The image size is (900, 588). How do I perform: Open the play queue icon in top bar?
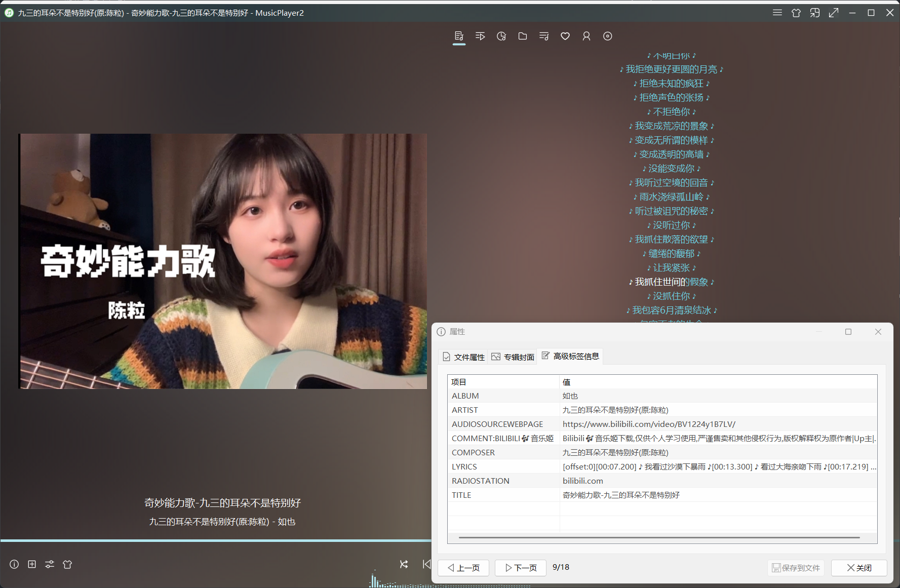(480, 36)
